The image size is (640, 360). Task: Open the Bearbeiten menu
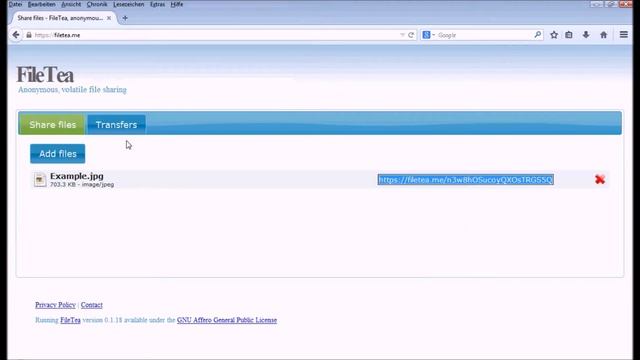coord(42,4)
